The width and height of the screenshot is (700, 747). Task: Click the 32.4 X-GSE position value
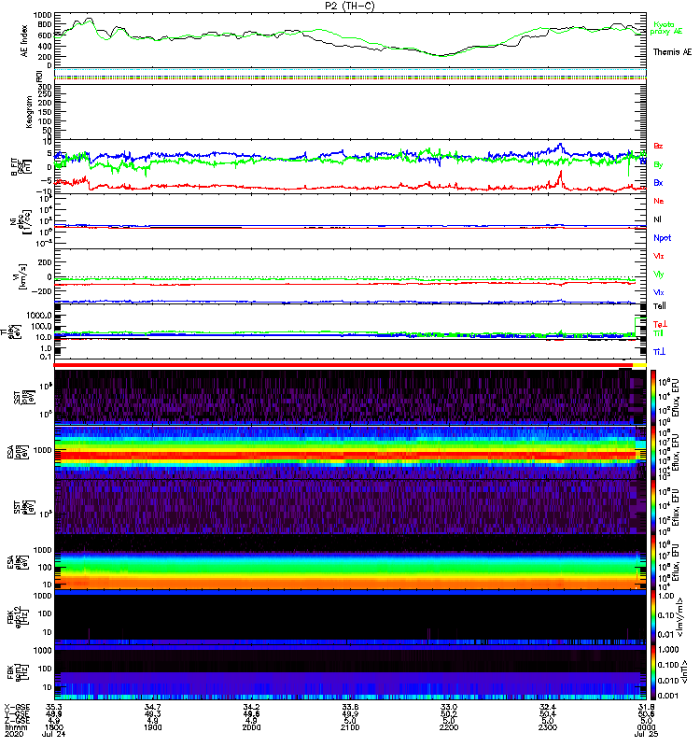tap(548, 707)
